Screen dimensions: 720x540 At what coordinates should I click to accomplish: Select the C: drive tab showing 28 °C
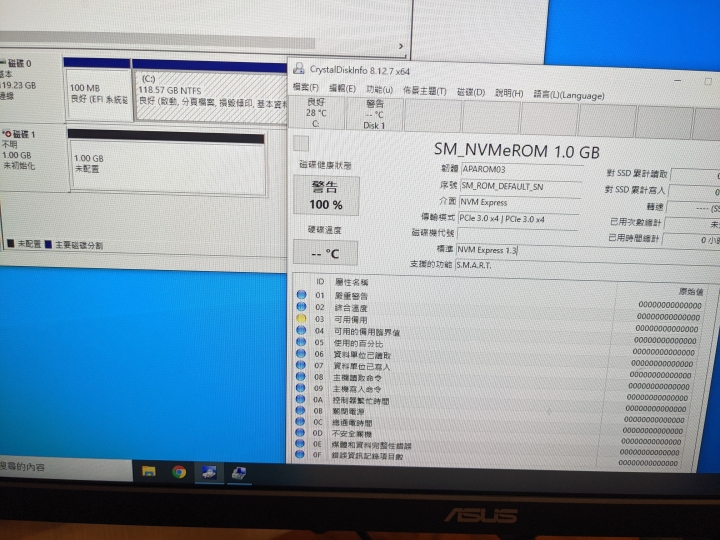(316, 112)
